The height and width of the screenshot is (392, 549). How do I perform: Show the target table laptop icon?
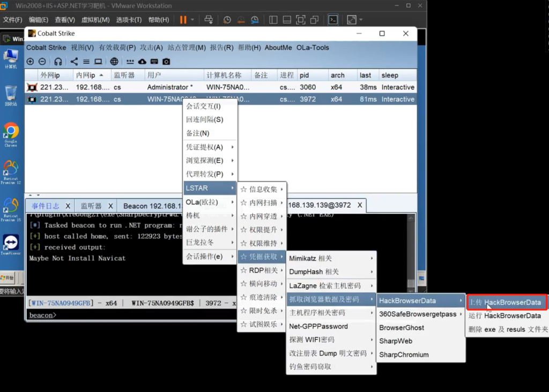pyautogui.click(x=99, y=62)
